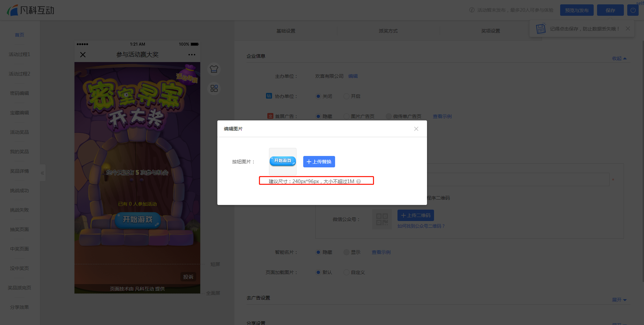Click the 开始游戏 button image thumbnail
Screen dimensions: 644x325
tap(283, 161)
